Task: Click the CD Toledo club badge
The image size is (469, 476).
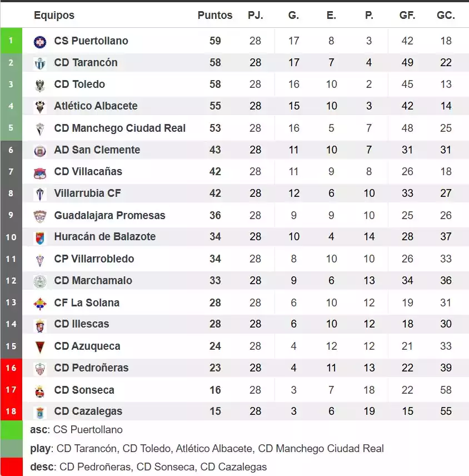Action: coord(40,85)
